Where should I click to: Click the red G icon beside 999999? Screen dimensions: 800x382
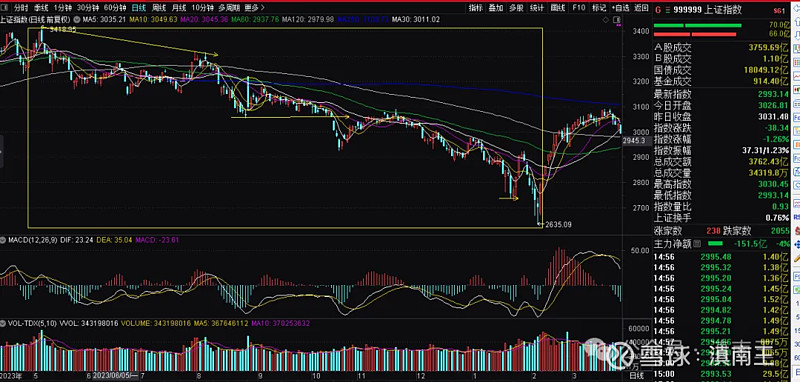point(658,10)
